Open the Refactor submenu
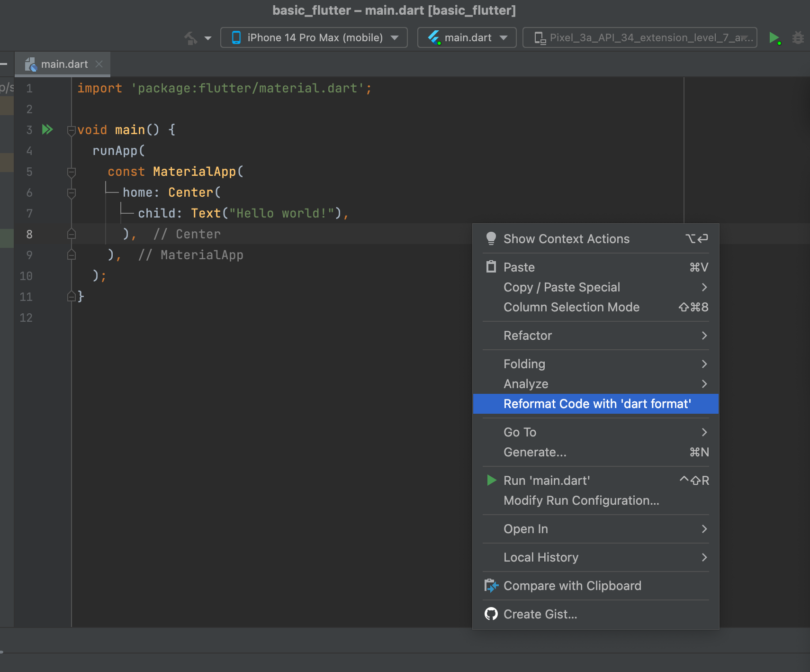 596,336
